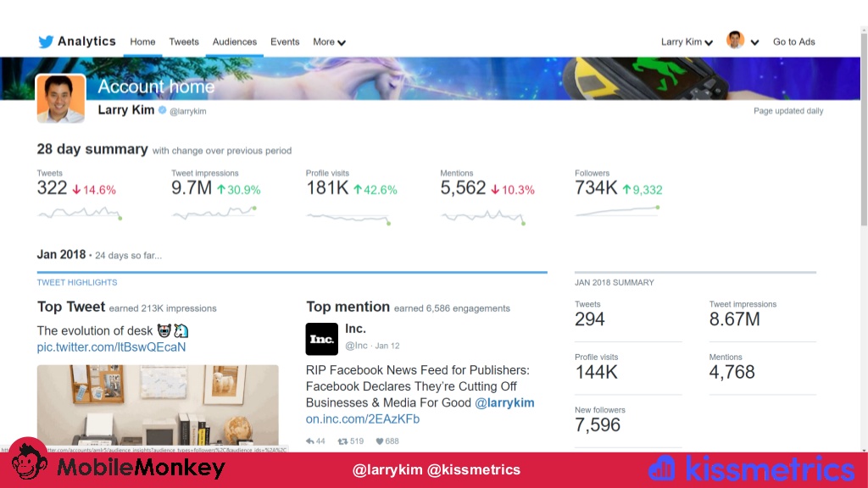Open the on.inc.com/2EAzKFb link
This screenshot has width=868, height=488.
[x=363, y=419]
